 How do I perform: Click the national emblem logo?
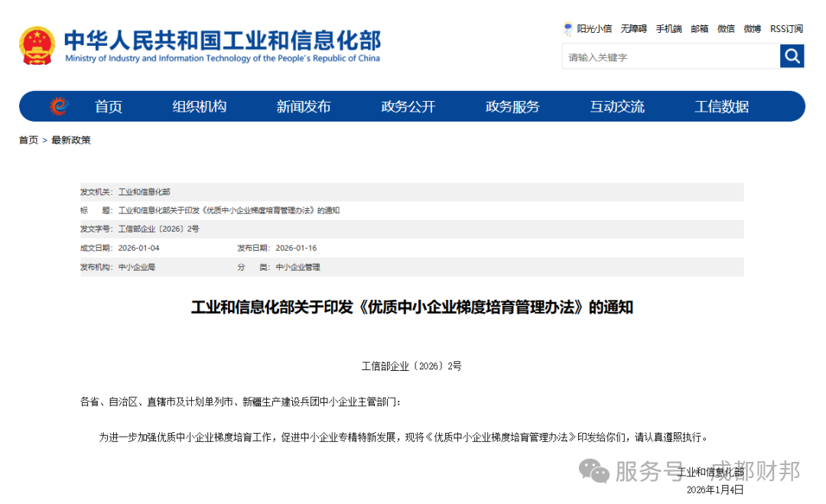(36, 44)
